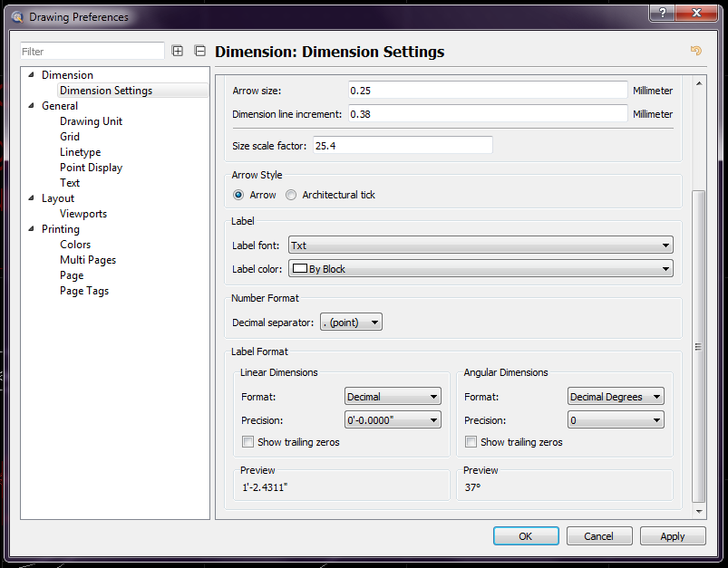Image resolution: width=728 pixels, height=568 pixels.
Task: Click the Arrow size input field
Action: point(488,90)
